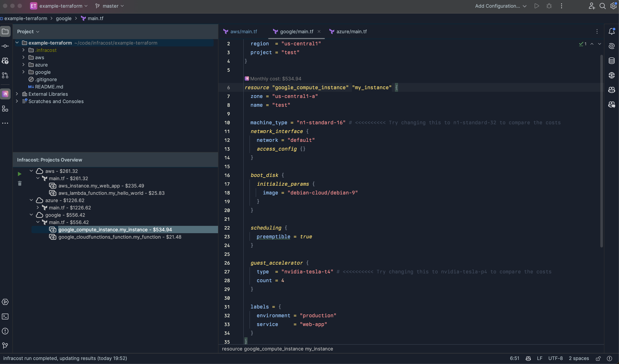Toggle visibility of infracost folder
Screen dimensions: 619x364
tap(24, 50)
